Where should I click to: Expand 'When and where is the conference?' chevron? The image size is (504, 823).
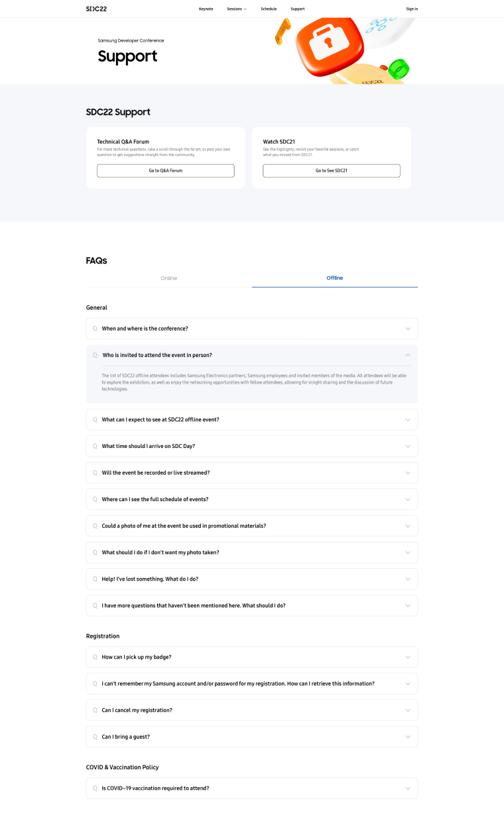tap(408, 329)
